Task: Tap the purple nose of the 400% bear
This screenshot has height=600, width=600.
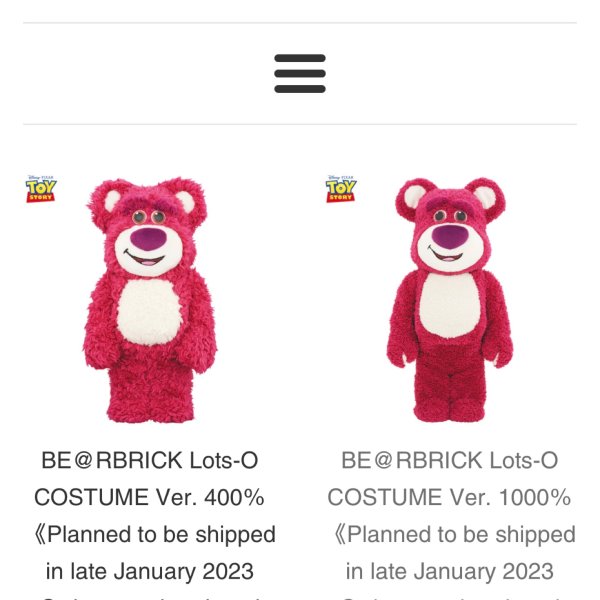Action: click(148, 239)
